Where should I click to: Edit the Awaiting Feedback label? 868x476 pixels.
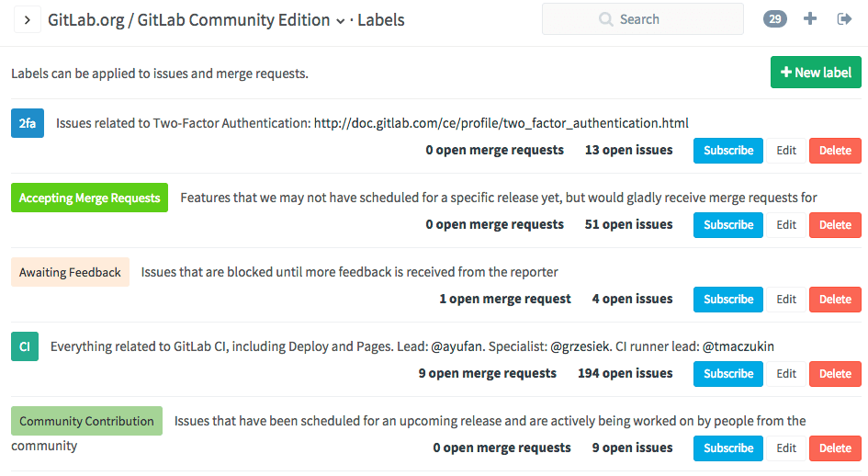(x=786, y=300)
